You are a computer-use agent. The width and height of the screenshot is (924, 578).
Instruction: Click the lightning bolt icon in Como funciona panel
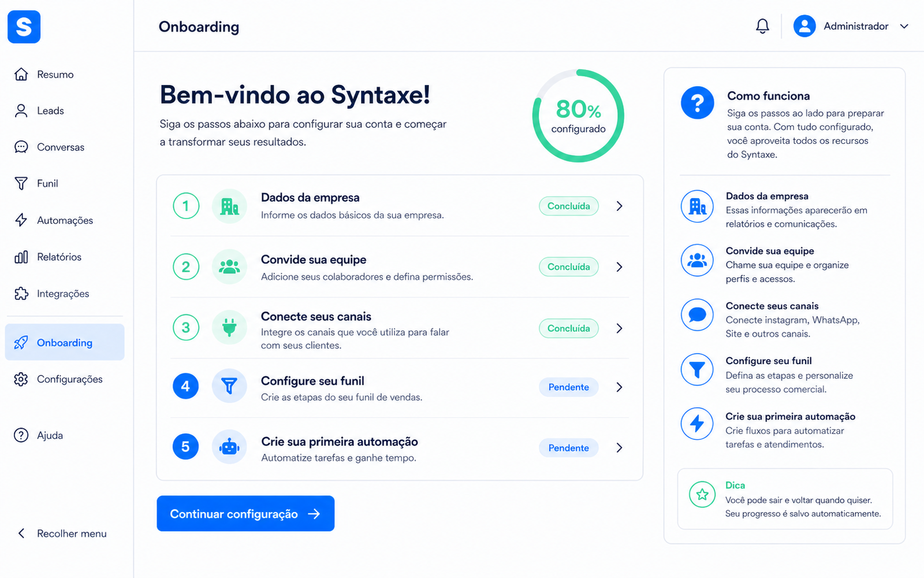click(x=697, y=424)
